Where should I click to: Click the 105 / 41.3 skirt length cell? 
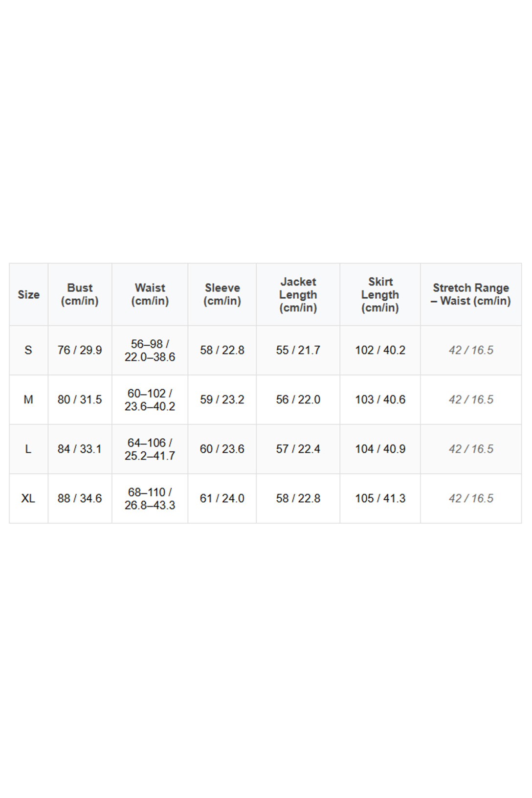click(x=380, y=498)
